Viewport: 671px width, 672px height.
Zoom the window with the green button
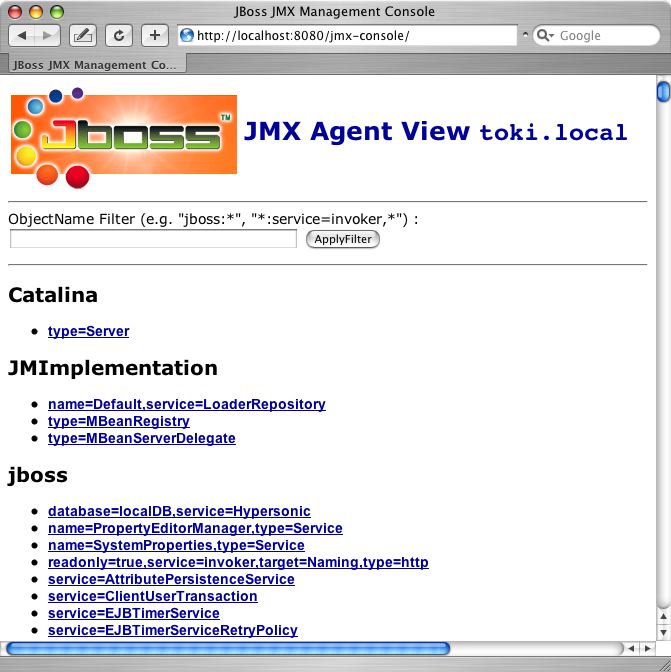tap(57, 12)
